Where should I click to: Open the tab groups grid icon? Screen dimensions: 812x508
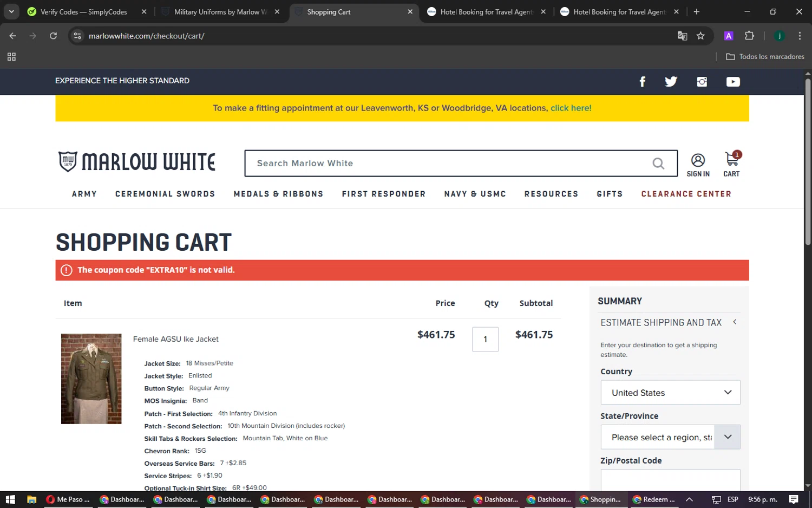[x=11, y=57]
